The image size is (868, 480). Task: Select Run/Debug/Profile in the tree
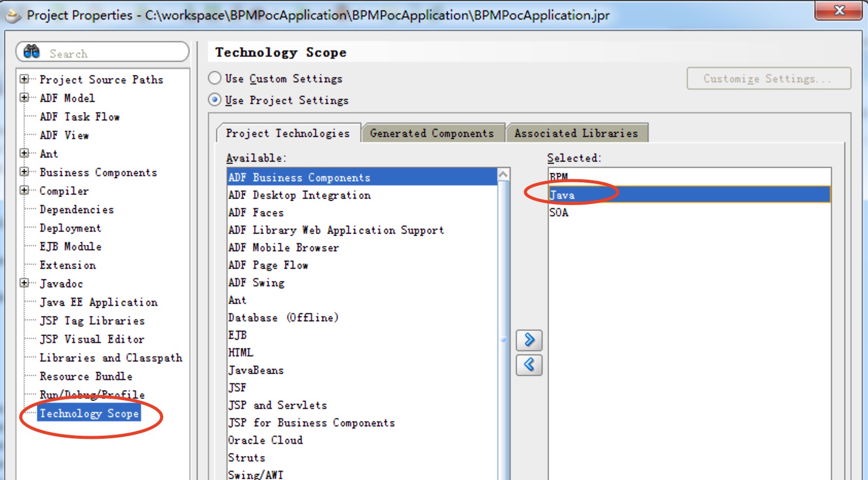tap(92, 395)
